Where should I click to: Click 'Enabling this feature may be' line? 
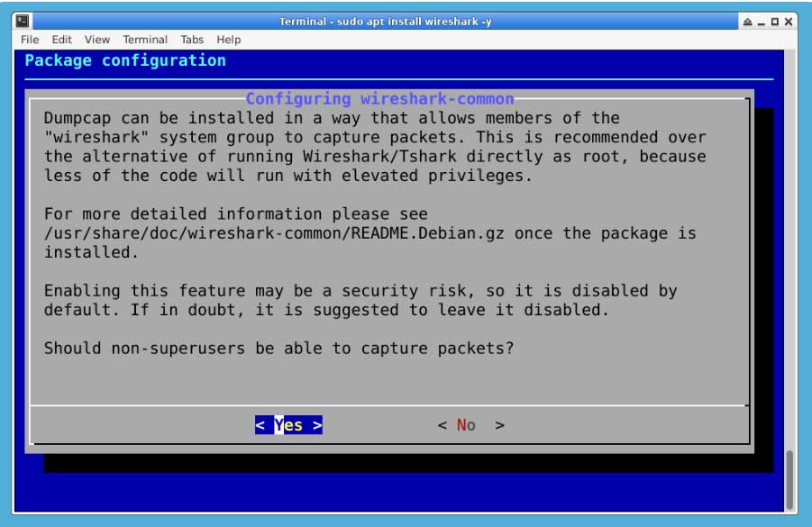360,290
